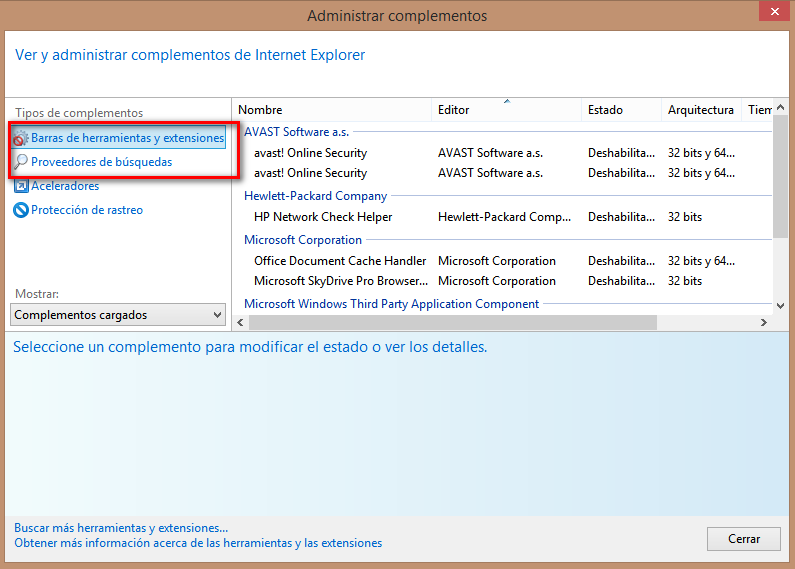Image resolution: width=795 pixels, height=569 pixels.
Task: Select the HP Network Check Helper add-on
Action: click(502, 217)
